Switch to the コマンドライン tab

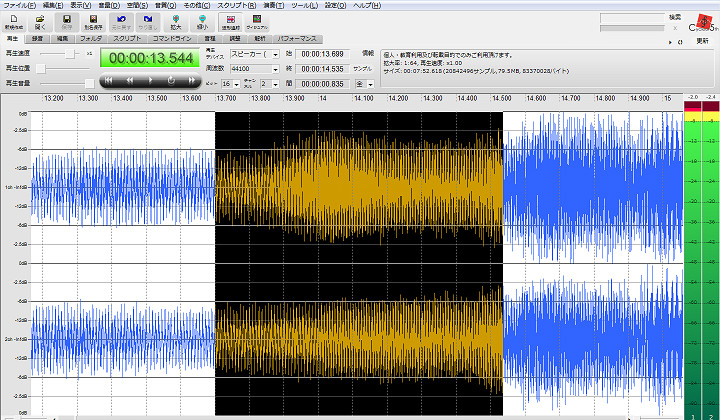tap(173, 37)
